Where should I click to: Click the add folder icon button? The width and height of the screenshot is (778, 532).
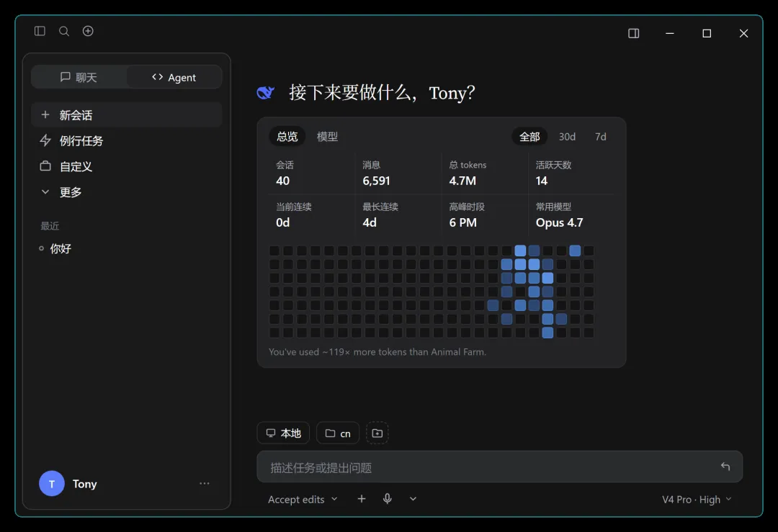tap(377, 433)
